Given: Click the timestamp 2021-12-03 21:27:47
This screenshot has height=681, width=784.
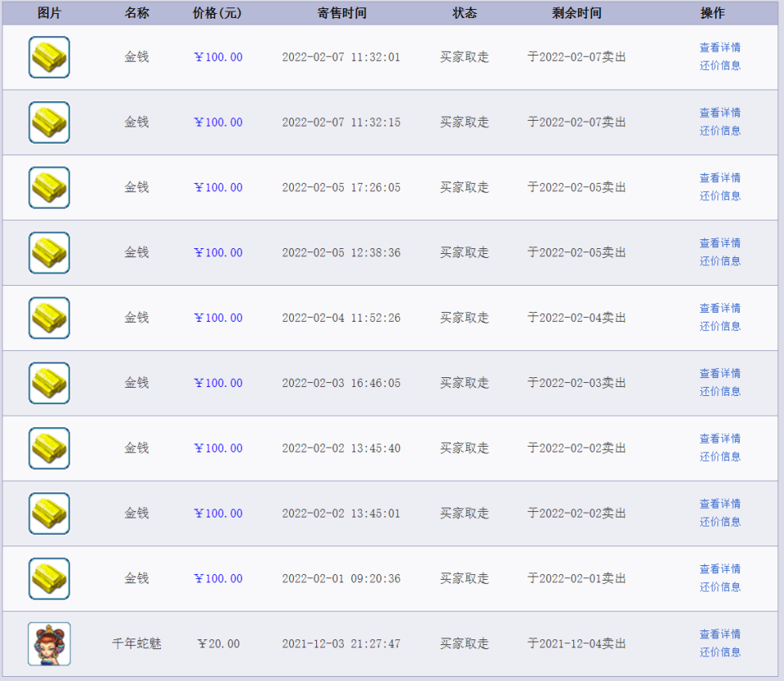Looking at the screenshot, I should (x=341, y=643).
